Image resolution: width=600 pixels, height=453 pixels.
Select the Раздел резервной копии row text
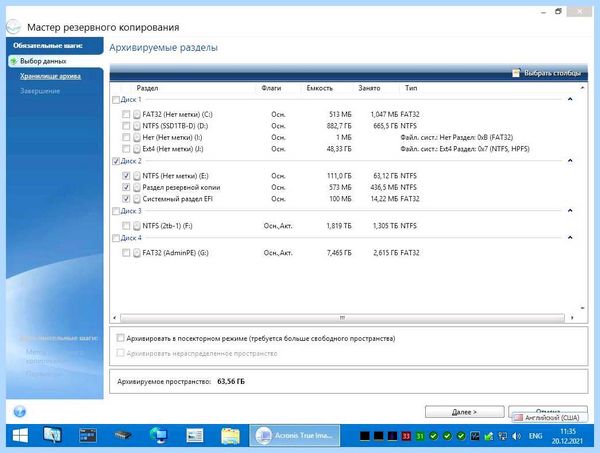pyautogui.click(x=181, y=187)
